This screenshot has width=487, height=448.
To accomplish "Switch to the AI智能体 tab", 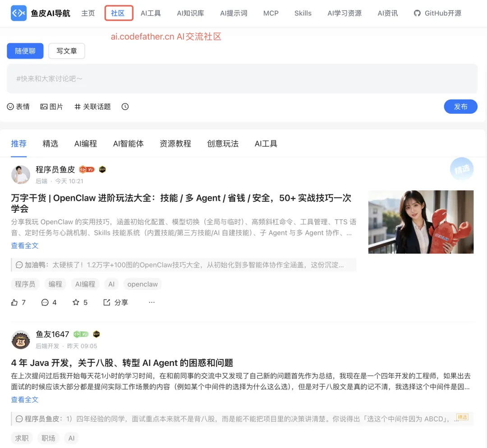I will click(x=128, y=143).
